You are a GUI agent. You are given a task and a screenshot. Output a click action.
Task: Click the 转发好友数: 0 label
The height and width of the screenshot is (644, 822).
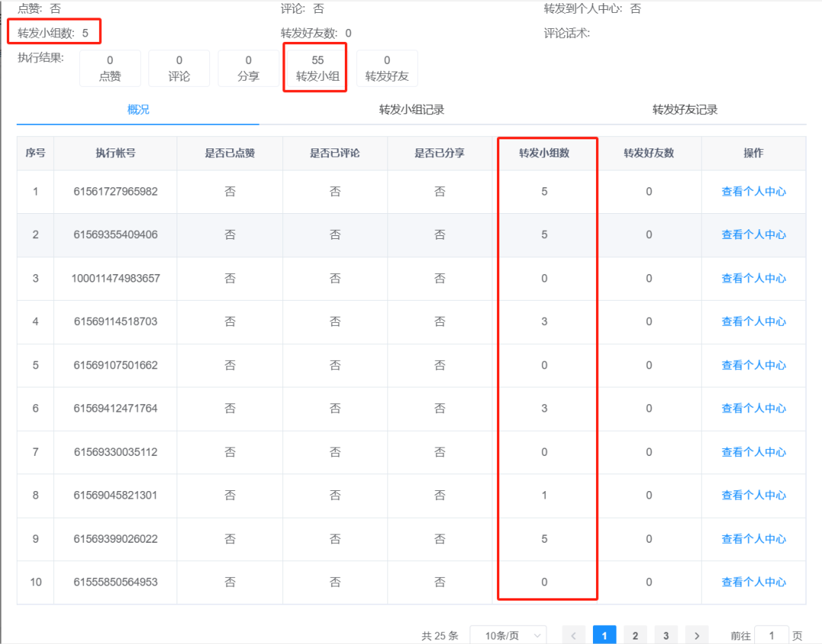click(316, 33)
